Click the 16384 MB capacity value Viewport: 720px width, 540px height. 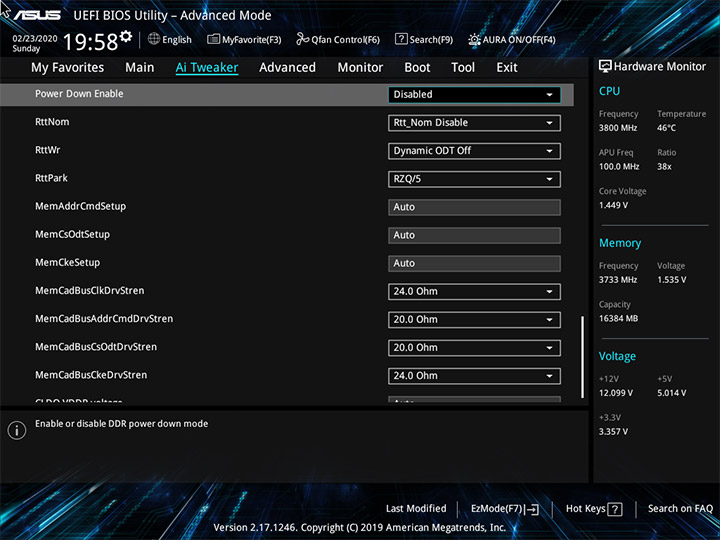pos(618,318)
